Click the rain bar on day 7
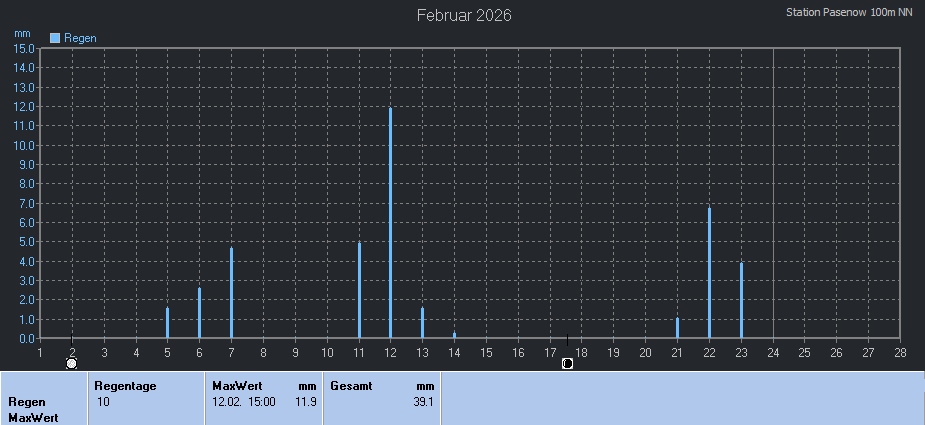The height and width of the screenshot is (425, 925). (x=231, y=292)
